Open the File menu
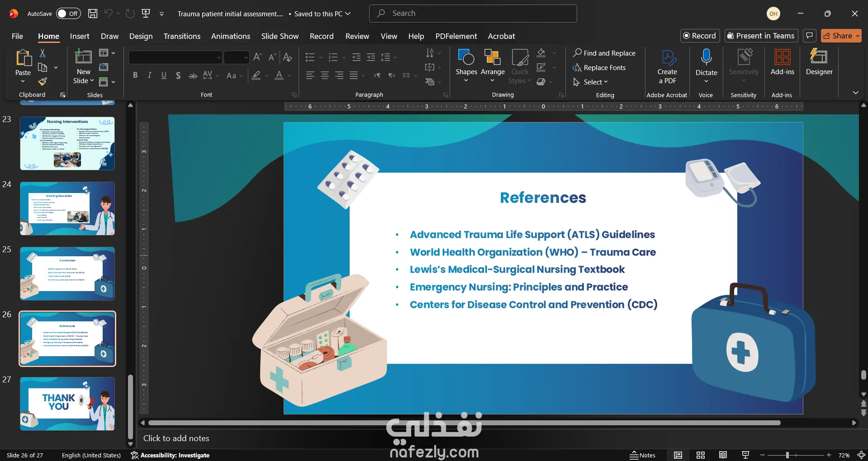The height and width of the screenshot is (461, 868). 17,36
